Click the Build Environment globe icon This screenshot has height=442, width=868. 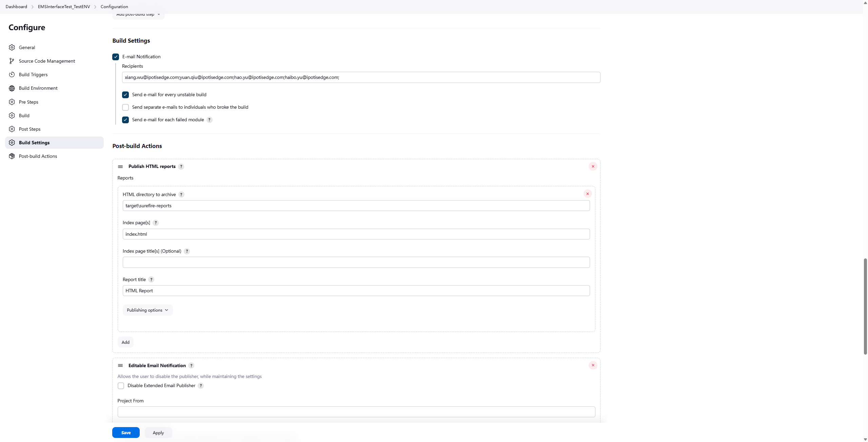tap(12, 88)
